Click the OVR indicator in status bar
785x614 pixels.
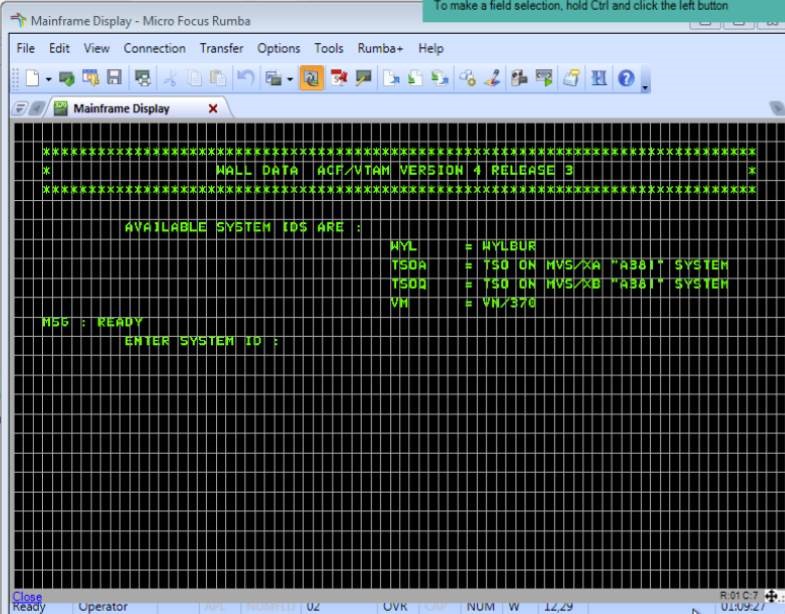395,607
